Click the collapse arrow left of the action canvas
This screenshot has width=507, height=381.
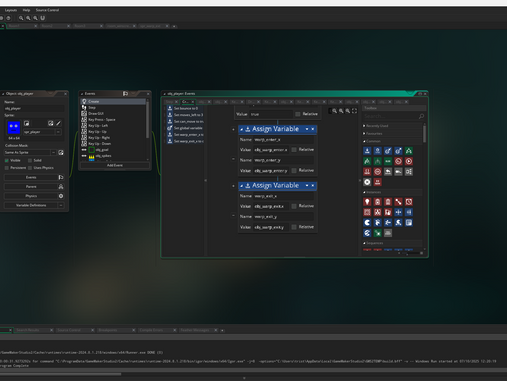pos(205,180)
